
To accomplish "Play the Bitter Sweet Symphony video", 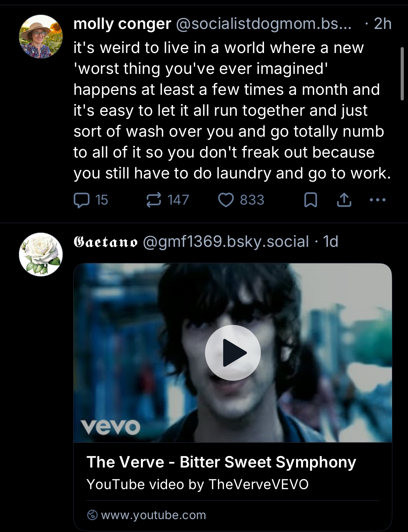I will tap(233, 352).
